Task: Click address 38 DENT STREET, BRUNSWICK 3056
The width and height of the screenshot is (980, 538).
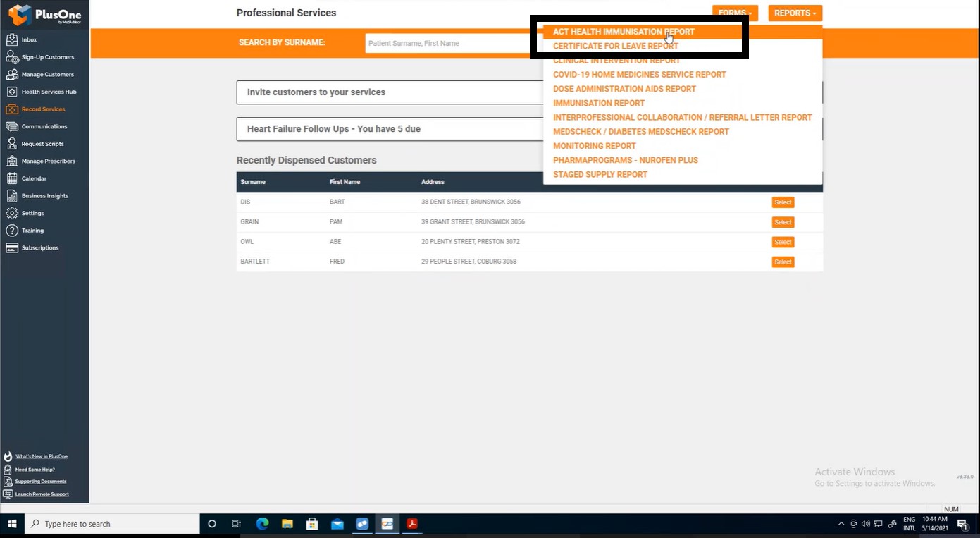Action: 471,202
